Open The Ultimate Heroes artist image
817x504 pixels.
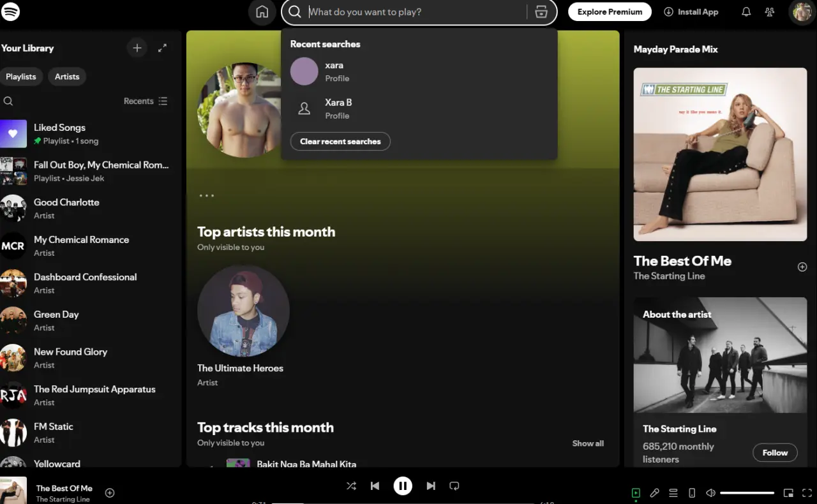pyautogui.click(x=243, y=311)
